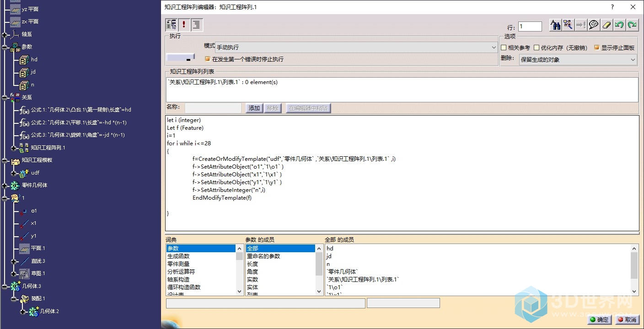Screen dimensions: 644x329
Task: Enable the 相关参考 checkbox
Action: click(x=504, y=48)
